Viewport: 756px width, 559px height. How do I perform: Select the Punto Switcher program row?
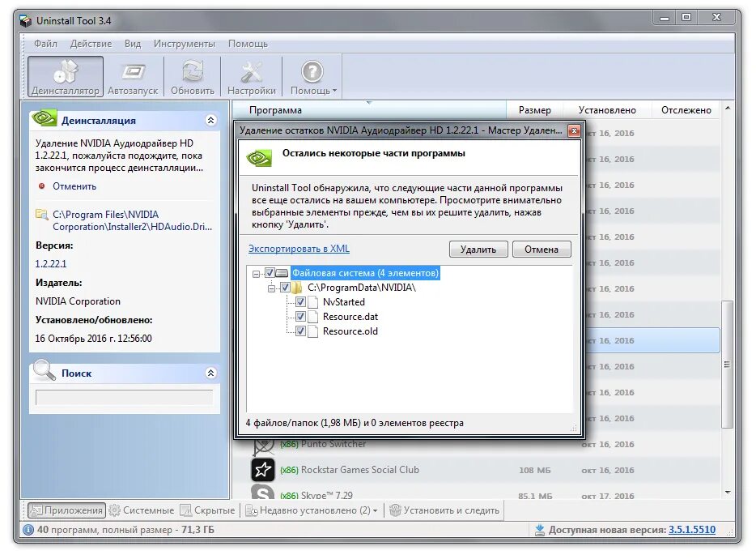(x=477, y=444)
